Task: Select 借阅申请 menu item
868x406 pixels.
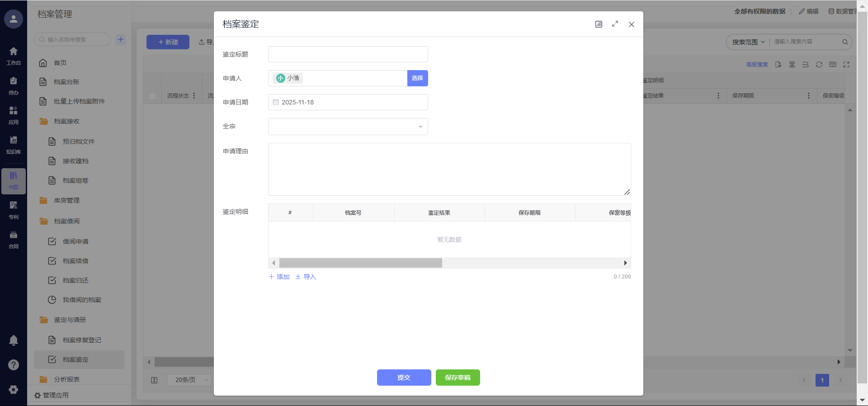Action: [75, 241]
